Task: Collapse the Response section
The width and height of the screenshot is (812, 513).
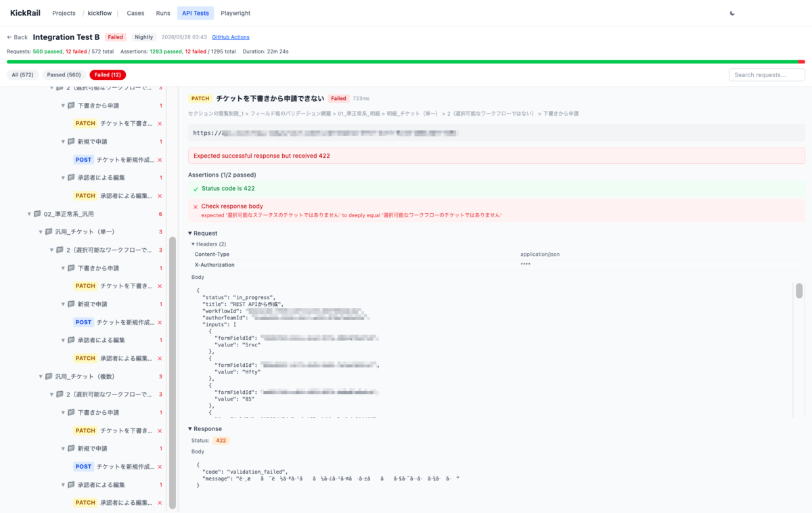Action: pyautogui.click(x=205, y=429)
